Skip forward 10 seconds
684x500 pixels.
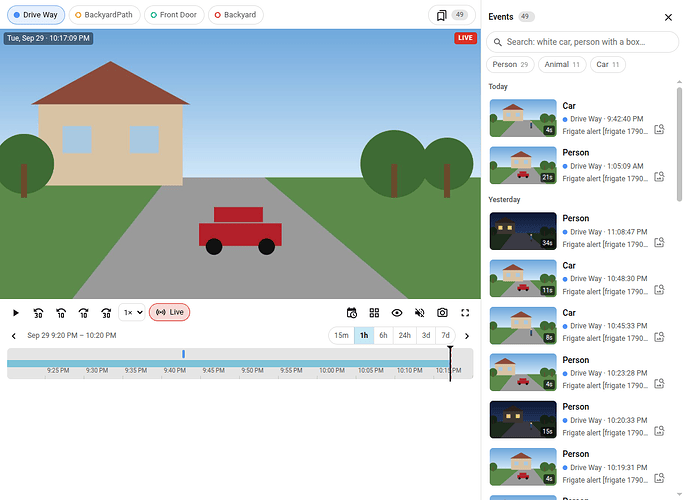pos(84,312)
